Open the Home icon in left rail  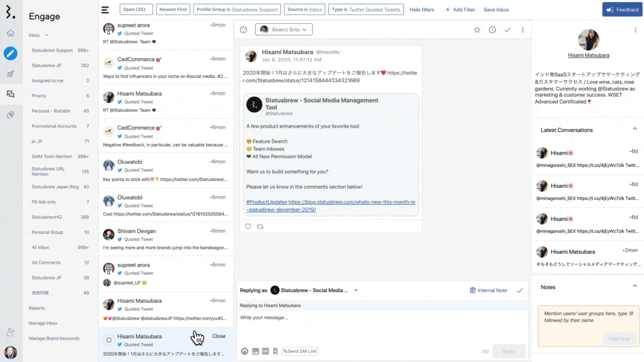[10, 33]
